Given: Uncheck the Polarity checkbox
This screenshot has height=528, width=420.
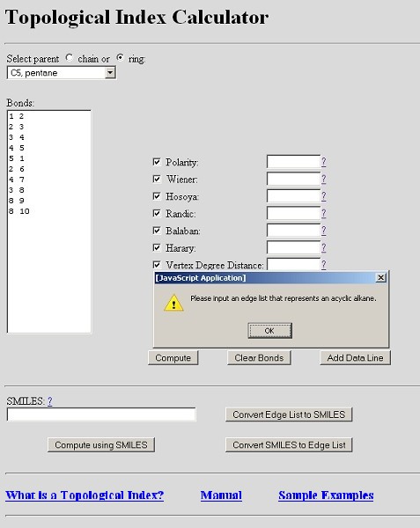Looking at the screenshot, I should 157,162.
